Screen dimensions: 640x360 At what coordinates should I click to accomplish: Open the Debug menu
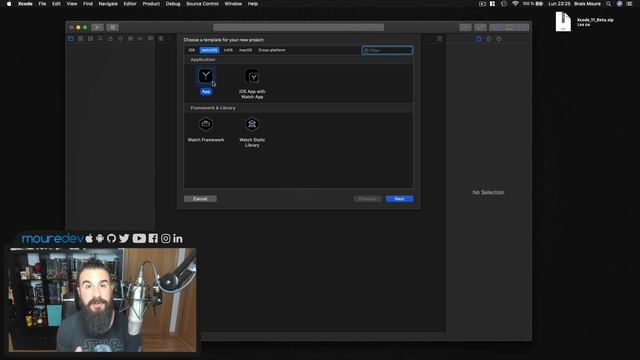click(x=173, y=4)
